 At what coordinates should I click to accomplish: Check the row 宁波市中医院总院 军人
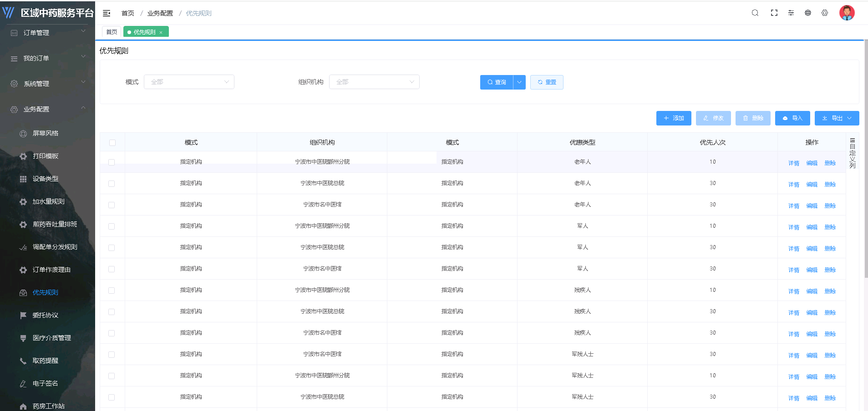[112, 248]
